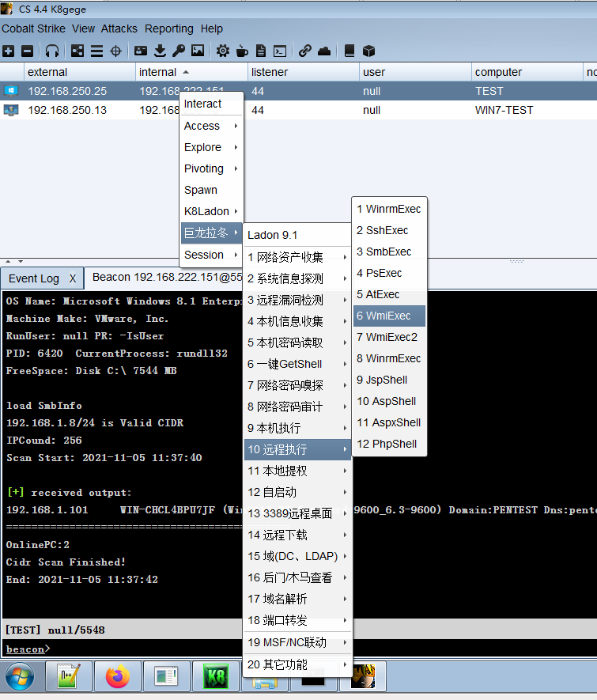Click the Windows monitor icon beside 192.168.250.25

11,91
